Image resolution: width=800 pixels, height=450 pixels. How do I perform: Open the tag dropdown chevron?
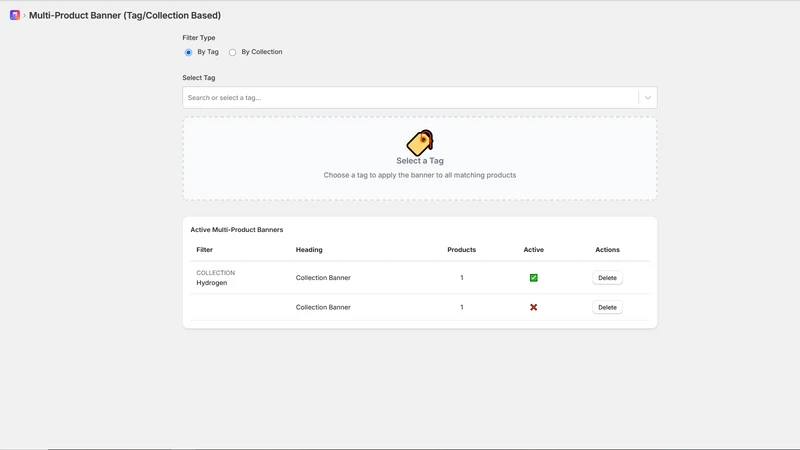coord(647,97)
